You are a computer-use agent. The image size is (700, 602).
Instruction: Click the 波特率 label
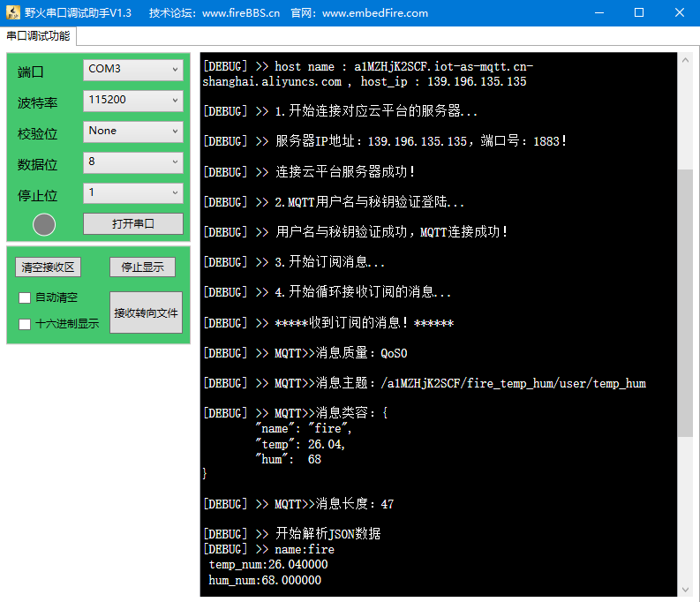click(x=37, y=103)
